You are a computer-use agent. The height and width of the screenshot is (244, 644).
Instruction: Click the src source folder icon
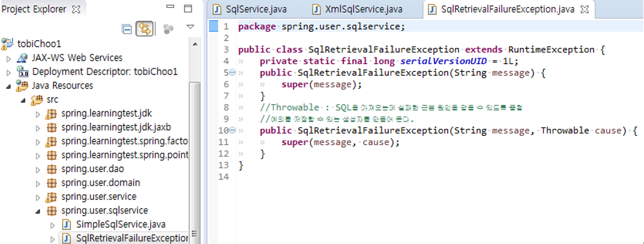(x=38, y=100)
